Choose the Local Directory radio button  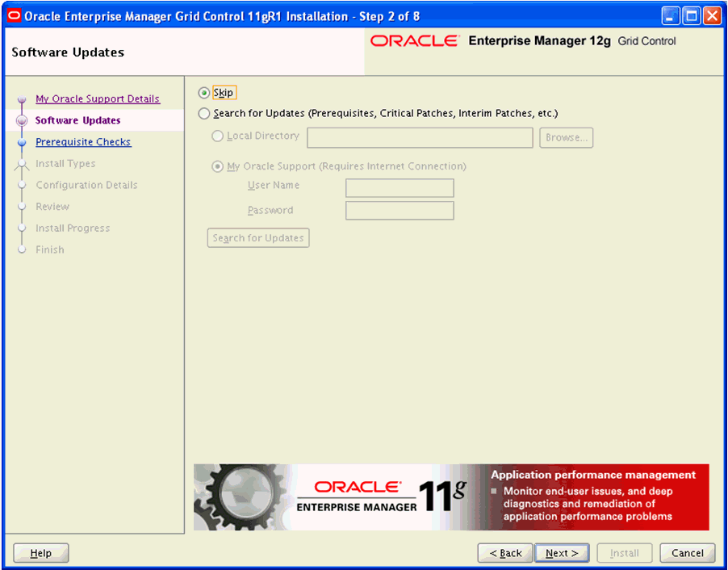(x=217, y=136)
